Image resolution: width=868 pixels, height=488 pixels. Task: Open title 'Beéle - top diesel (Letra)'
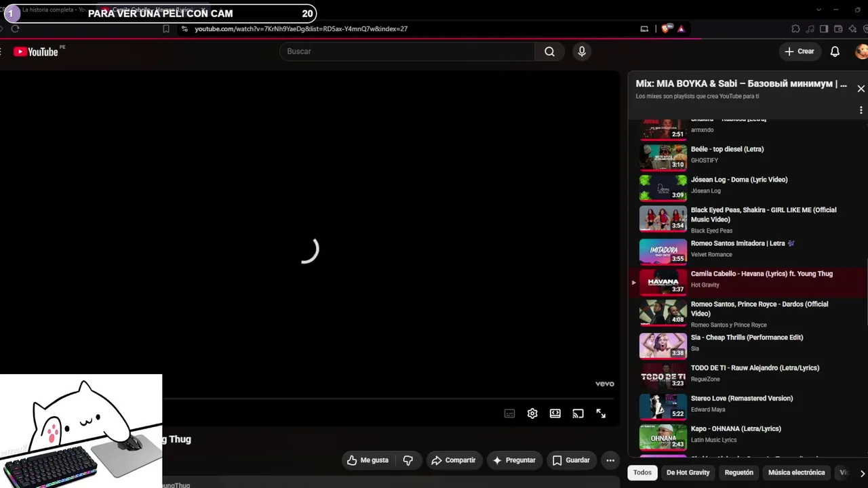click(x=727, y=149)
